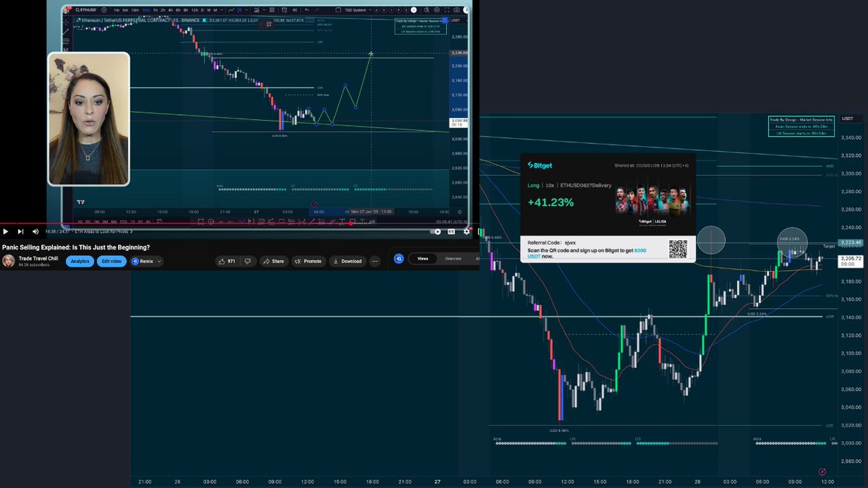This screenshot has width=868, height=488.
Task: Click the Promote button
Action: click(308, 261)
